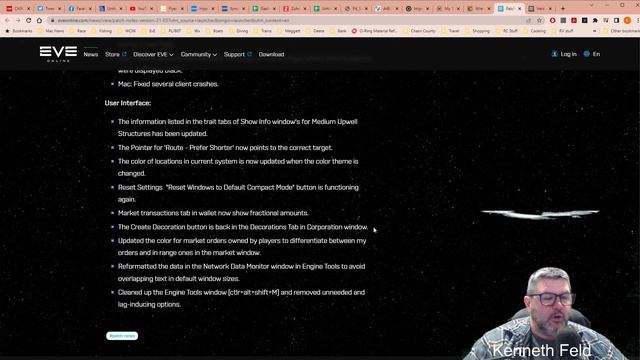Reload the page with the refresh icon
Viewport: 640px width, 360px height.
[x=29, y=20]
